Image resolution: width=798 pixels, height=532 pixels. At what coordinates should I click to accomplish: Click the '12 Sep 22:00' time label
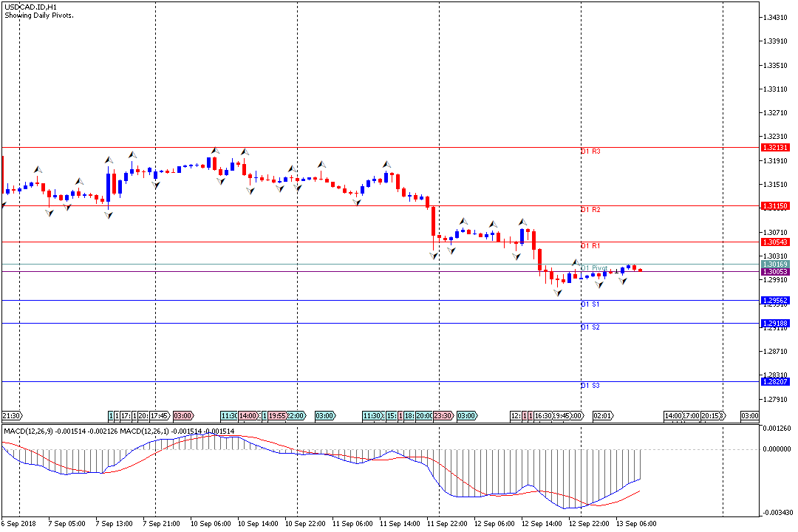point(589,524)
